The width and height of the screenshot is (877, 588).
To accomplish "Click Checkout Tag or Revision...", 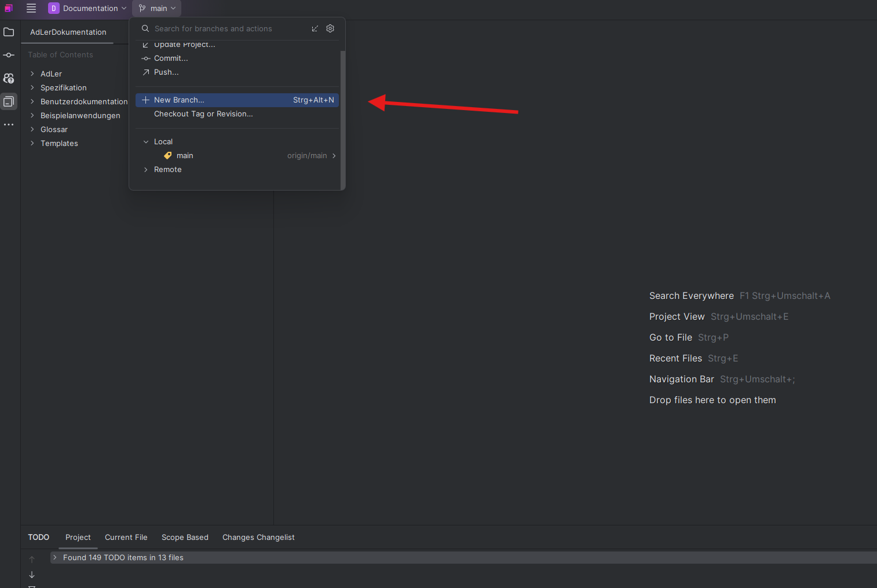I will (203, 114).
